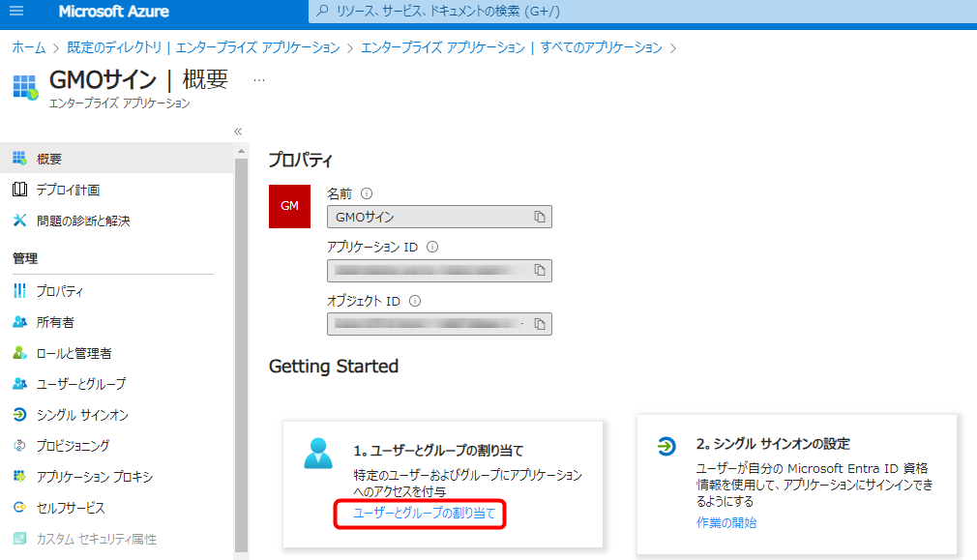This screenshot has height=560, width=977.
Task: Copy the 名前 value GMOサイン
Action: tap(540, 217)
